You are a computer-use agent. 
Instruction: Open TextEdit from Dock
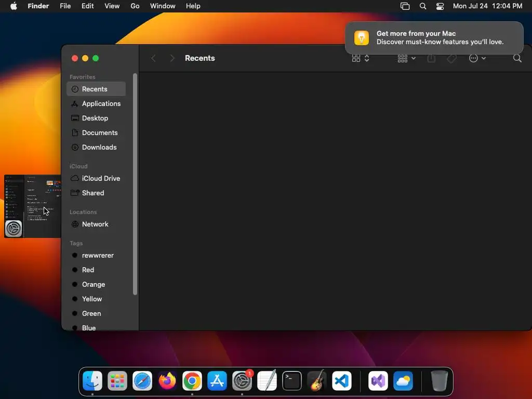[x=267, y=381]
